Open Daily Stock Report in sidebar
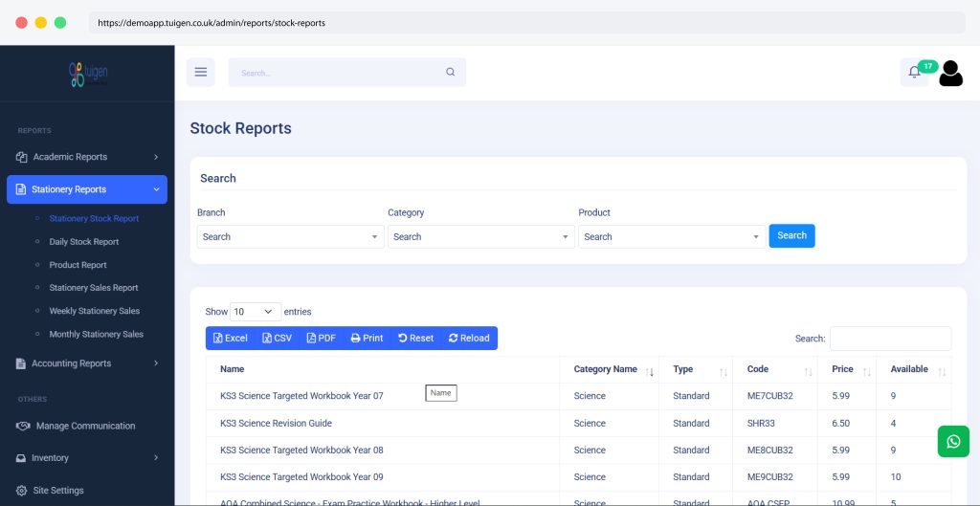980x506 pixels. click(84, 242)
